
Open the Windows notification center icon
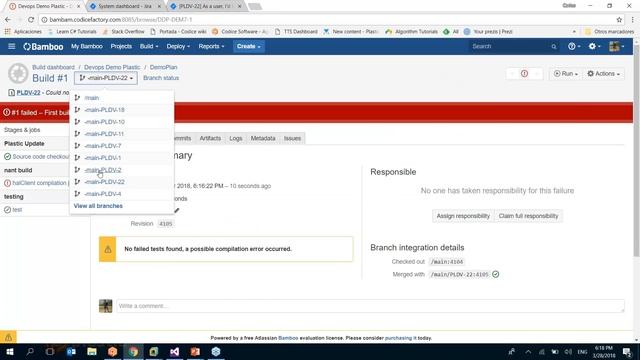pos(627,352)
